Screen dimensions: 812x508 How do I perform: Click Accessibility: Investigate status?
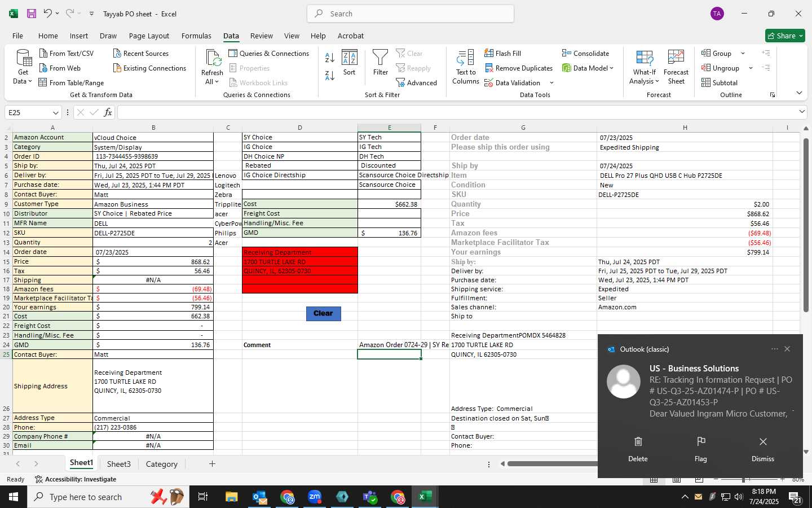[x=76, y=479]
